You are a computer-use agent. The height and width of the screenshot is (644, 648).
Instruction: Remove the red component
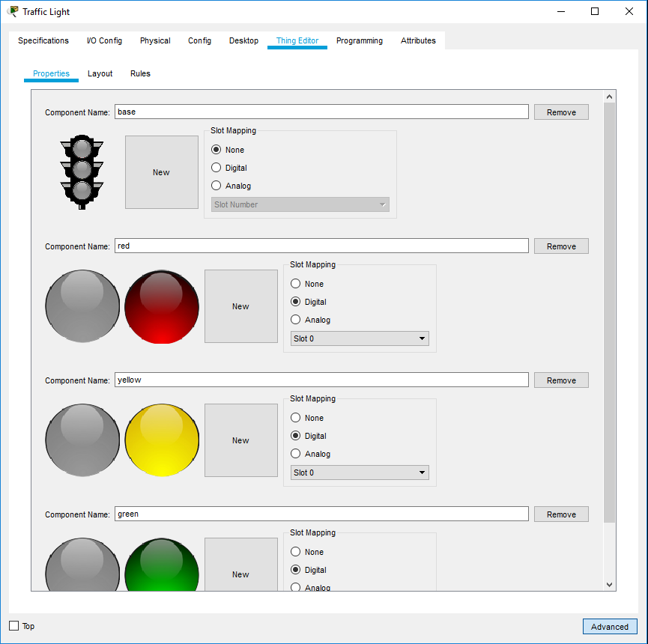tap(561, 246)
